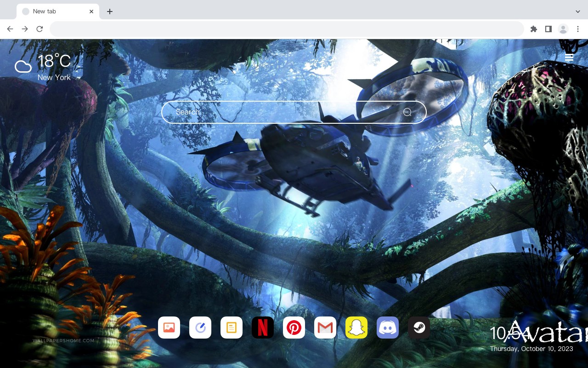
Task: Click the magnifier icon in search box
Action: pyautogui.click(x=407, y=112)
